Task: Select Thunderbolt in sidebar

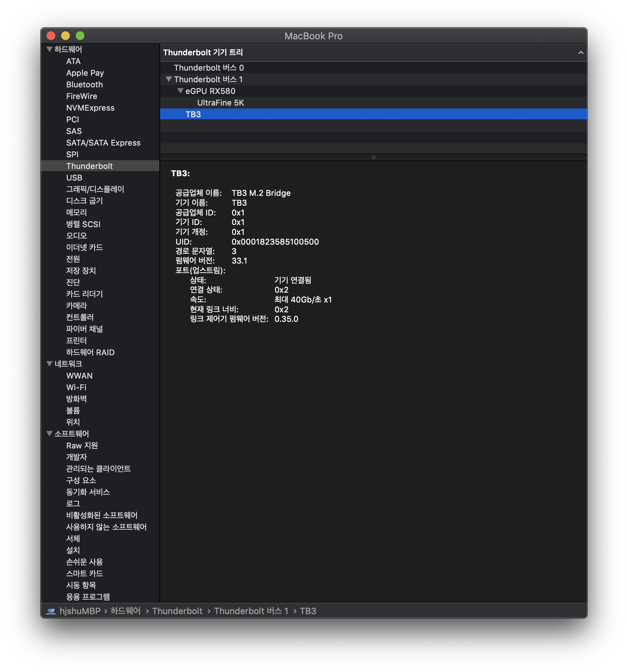Action: tap(100, 166)
